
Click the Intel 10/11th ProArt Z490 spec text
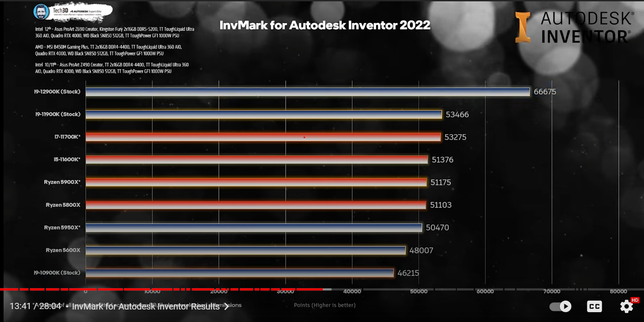tap(112, 68)
